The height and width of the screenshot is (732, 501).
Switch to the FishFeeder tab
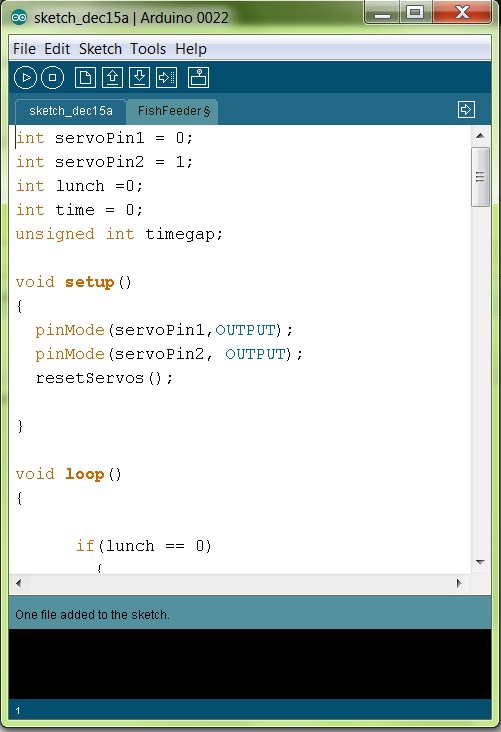coord(173,111)
